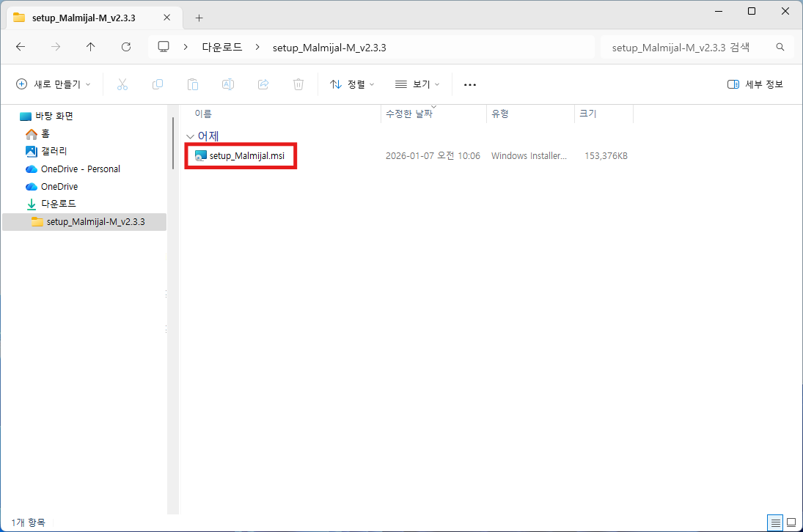Refresh the current folder view
Image resolution: width=803 pixels, height=532 pixels.
(x=126, y=47)
